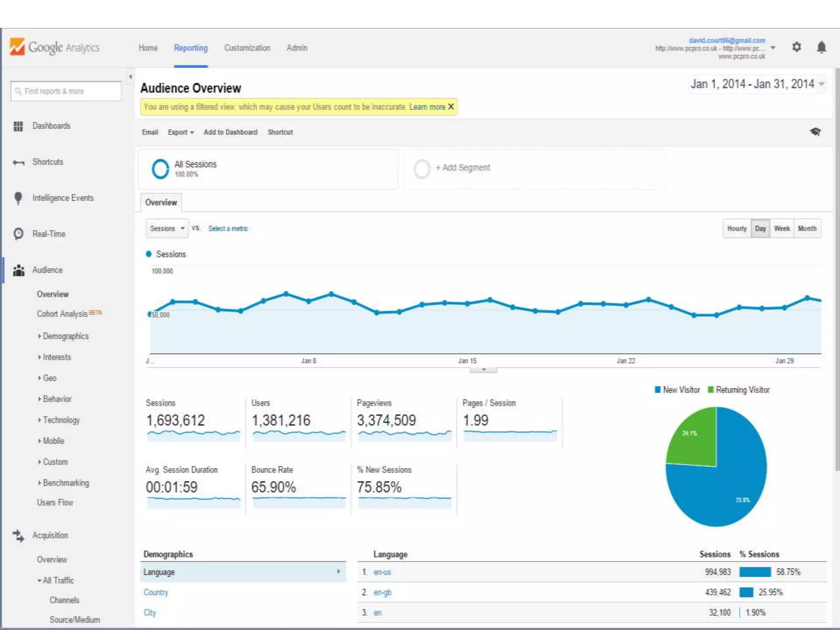Click the Dashboards grid icon
The image size is (840, 630).
18,126
